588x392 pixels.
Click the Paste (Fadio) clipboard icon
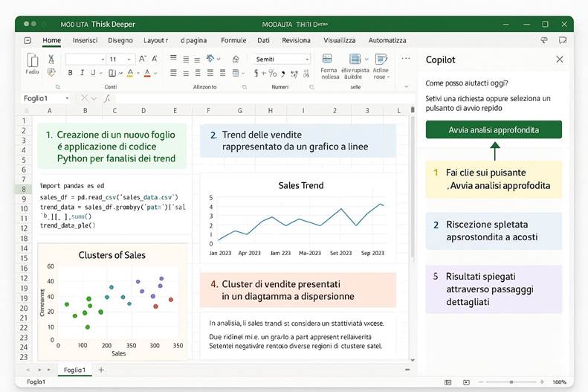tap(33, 61)
